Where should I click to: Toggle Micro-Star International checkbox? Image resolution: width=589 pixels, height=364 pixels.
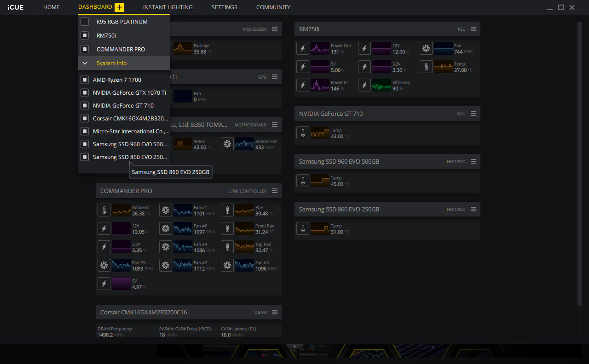click(x=85, y=131)
